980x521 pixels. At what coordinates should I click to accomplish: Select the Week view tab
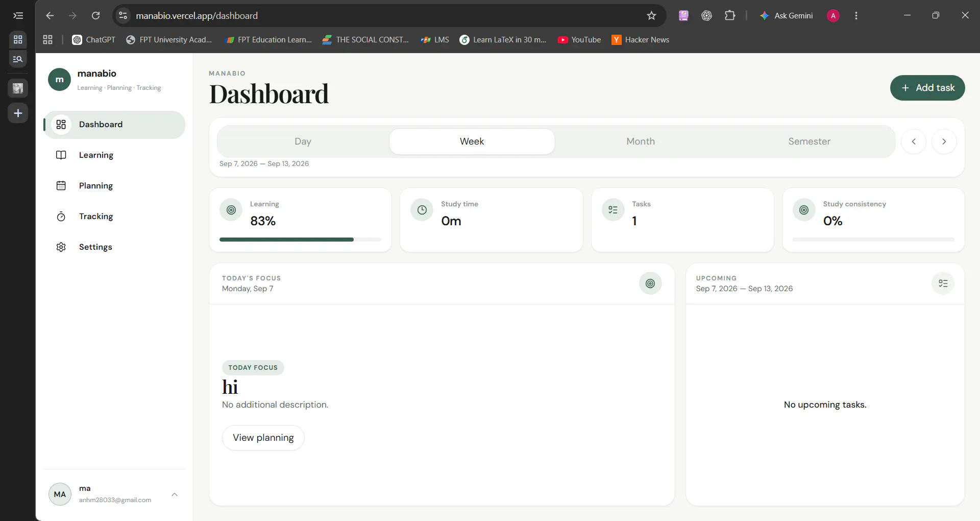472,141
